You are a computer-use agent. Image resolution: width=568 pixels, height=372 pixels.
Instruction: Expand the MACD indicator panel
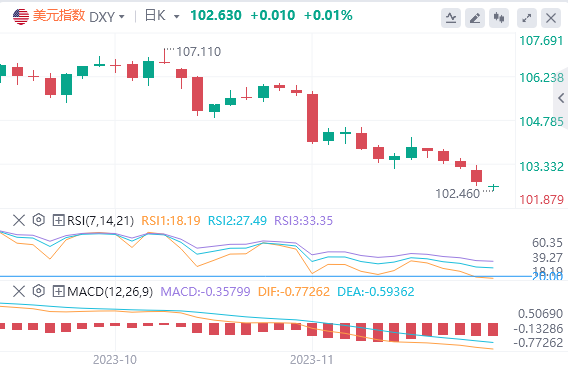[58, 291]
